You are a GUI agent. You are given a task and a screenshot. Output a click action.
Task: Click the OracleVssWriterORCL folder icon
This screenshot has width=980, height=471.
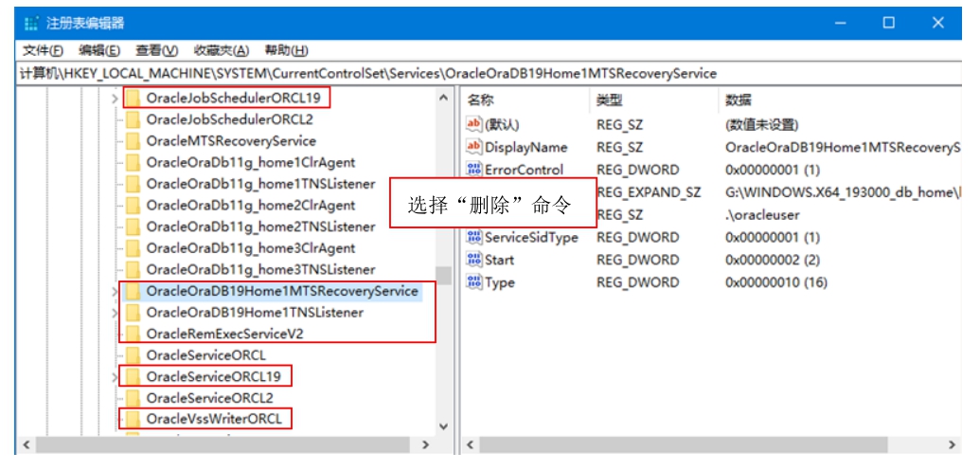coord(133,419)
